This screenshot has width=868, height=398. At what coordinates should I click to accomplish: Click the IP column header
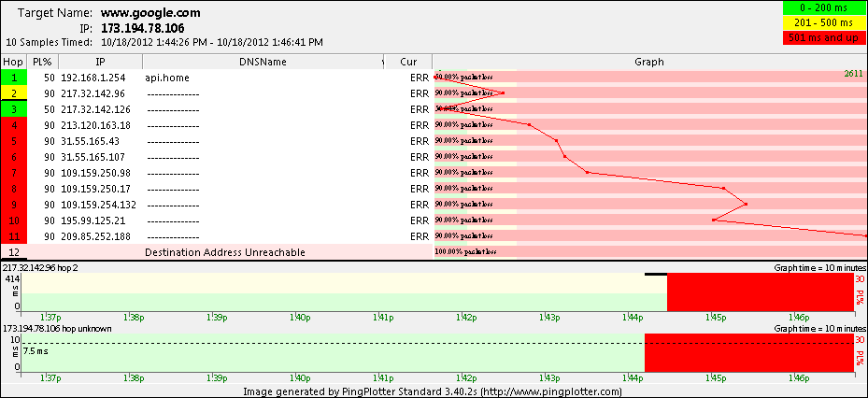click(x=101, y=62)
